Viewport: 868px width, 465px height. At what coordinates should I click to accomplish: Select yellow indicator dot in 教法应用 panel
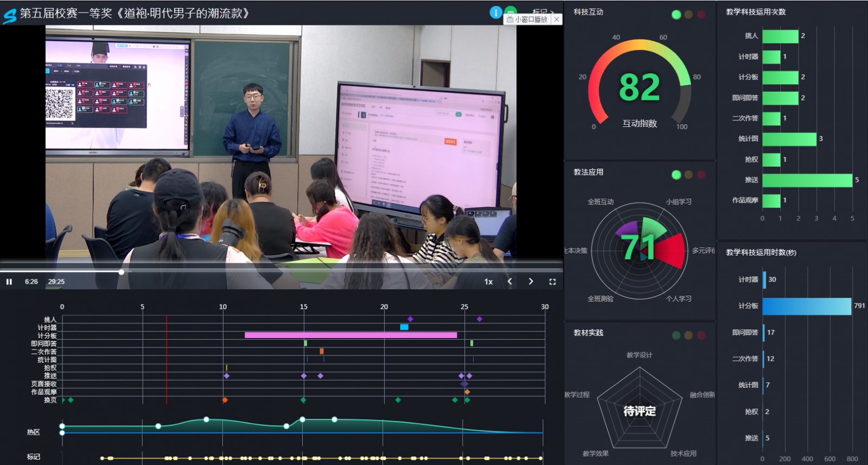coord(688,175)
